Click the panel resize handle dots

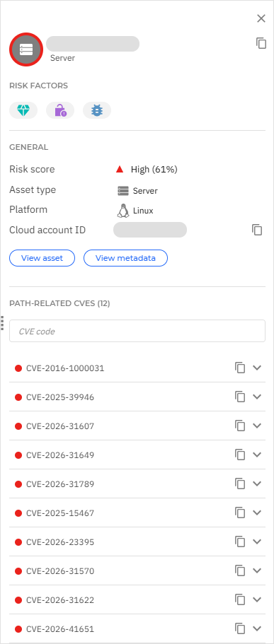[x=2, y=323]
